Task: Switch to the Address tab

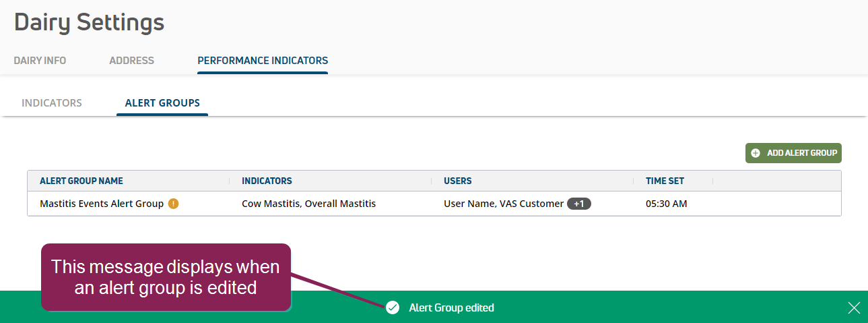Action: 131,61
